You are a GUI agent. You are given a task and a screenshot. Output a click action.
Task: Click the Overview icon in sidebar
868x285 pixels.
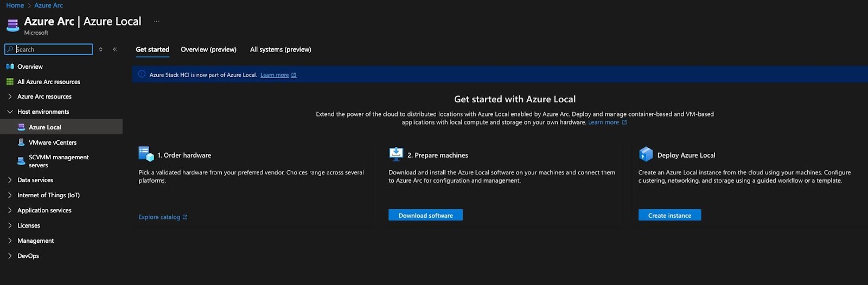pos(10,67)
